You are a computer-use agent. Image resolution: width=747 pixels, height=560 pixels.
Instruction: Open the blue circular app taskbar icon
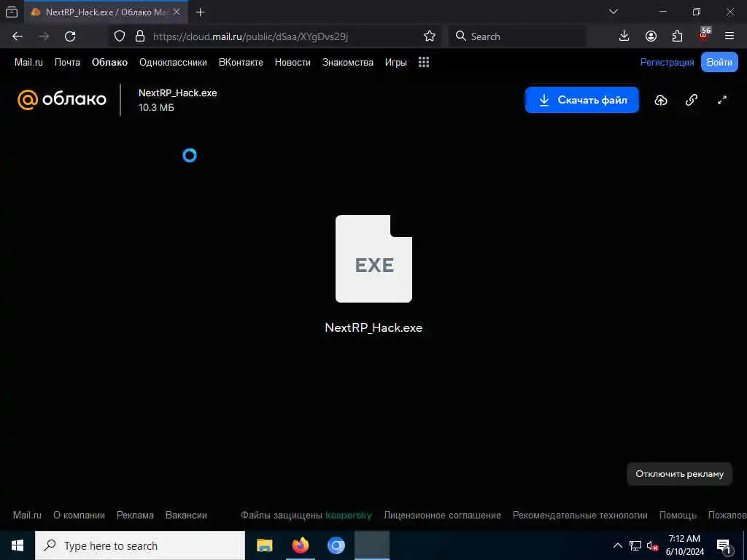click(336, 545)
